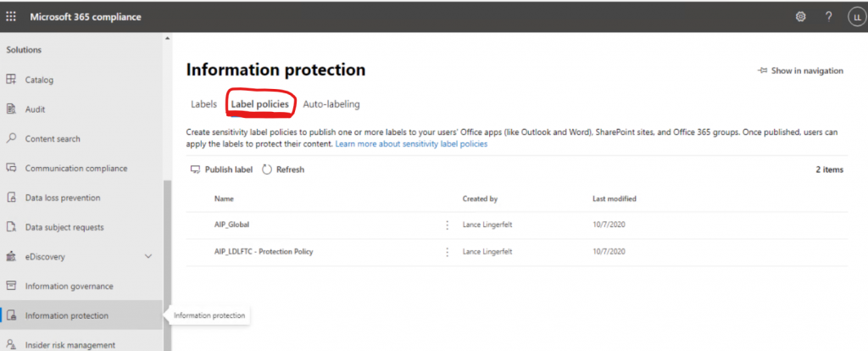868x351 pixels.
Task: Open Learn more about sensitivity label policies
Action: point(411,144)
